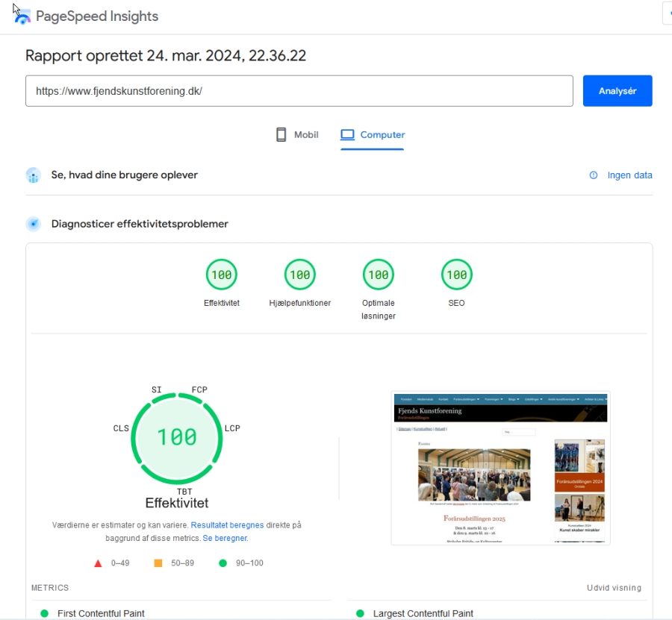The width and height of the screenshot is (672, 620).
Task: Click the mobile phone icon
Action: (x=281, y=134)
